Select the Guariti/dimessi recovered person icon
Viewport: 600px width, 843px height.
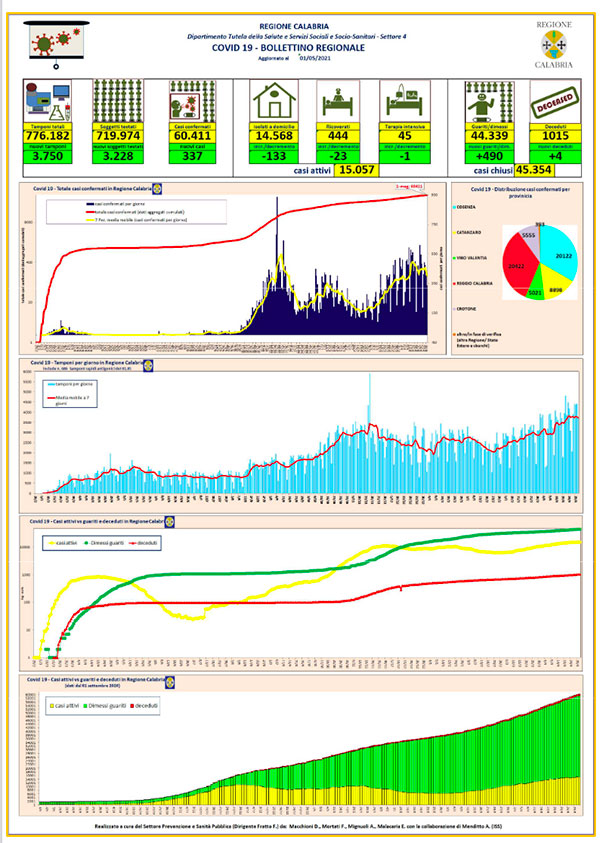click(x=489, y=102)
